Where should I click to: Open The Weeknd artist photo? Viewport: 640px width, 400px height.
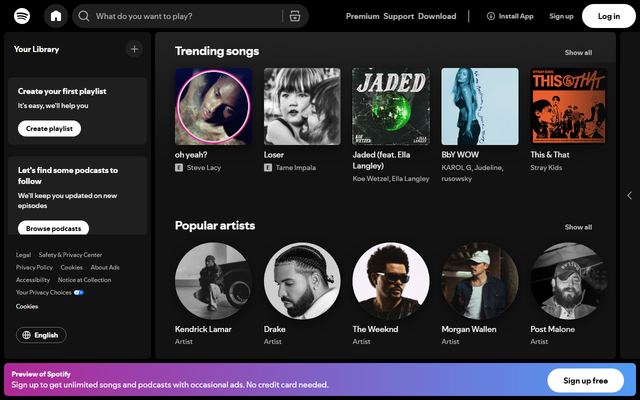coord(391,281)
